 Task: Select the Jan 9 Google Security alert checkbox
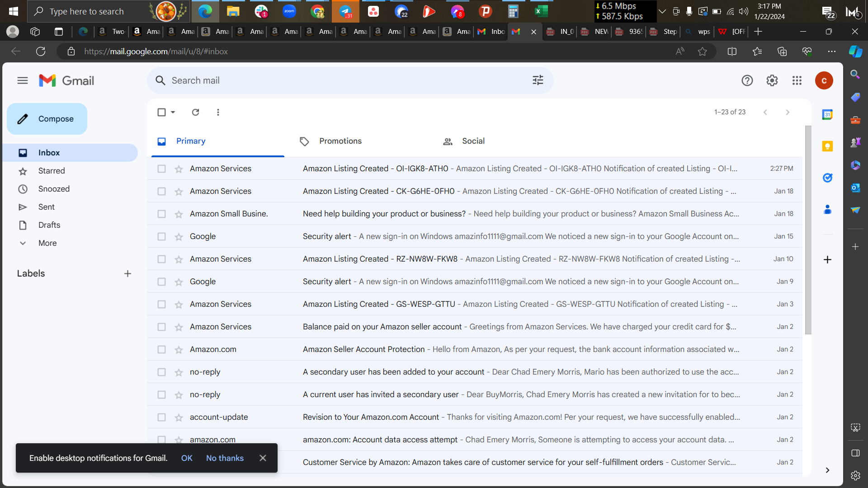click(x=161, y=282)
